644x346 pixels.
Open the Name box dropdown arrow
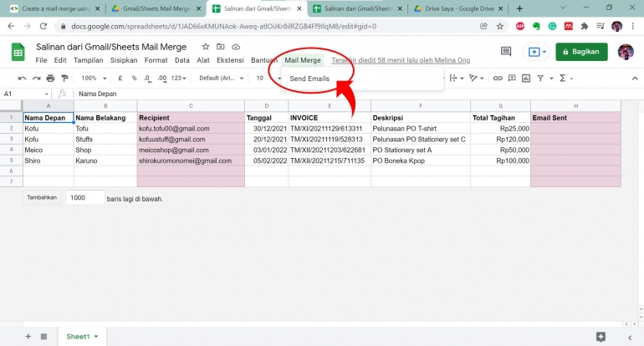[46, 94]
